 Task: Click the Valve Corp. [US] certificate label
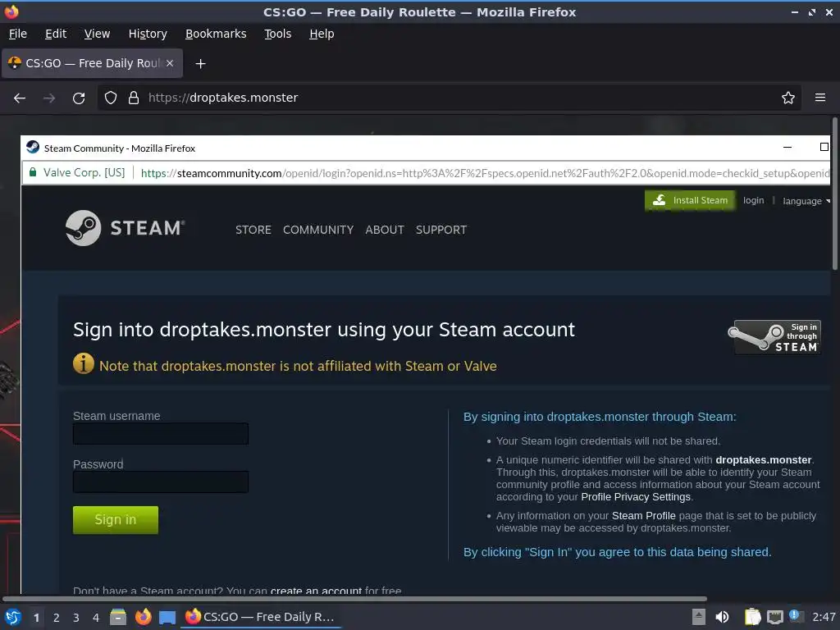[84, 172]
